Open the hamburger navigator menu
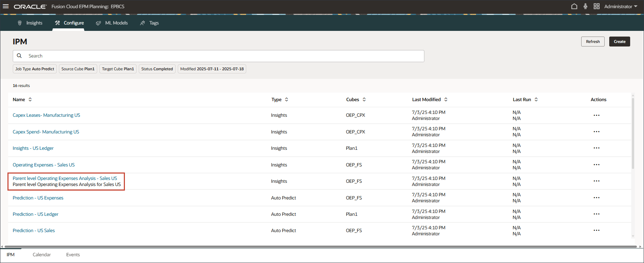The width and height of the screenshot is (644, 263). tap(6, 6)
